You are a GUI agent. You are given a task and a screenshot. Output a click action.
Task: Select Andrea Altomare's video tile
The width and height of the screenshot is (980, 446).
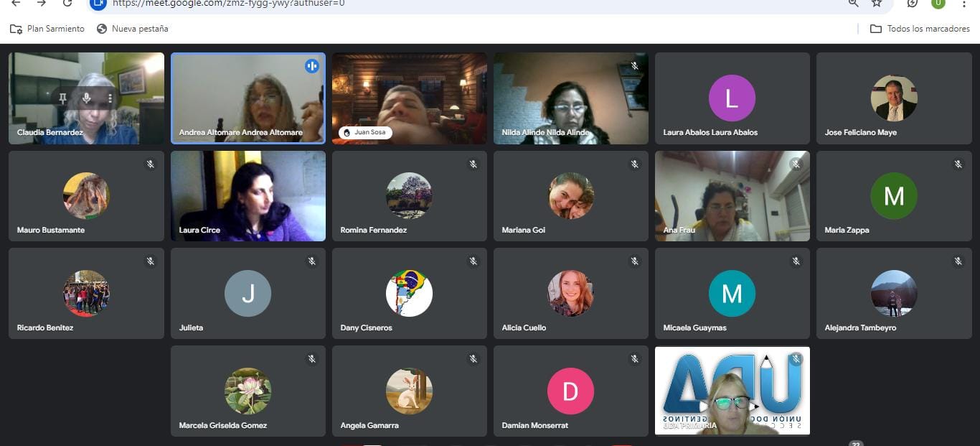248,98
